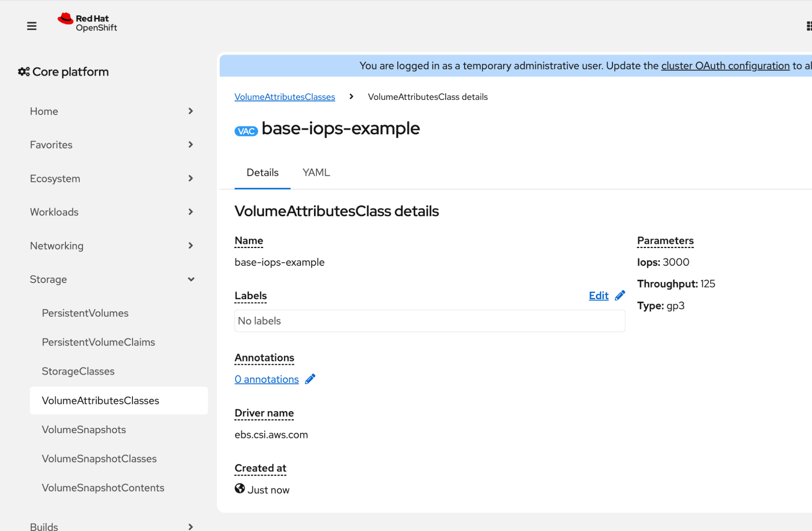
Task: Click the No labels field box
Action: pyautogui.click(x=429, y=321)
